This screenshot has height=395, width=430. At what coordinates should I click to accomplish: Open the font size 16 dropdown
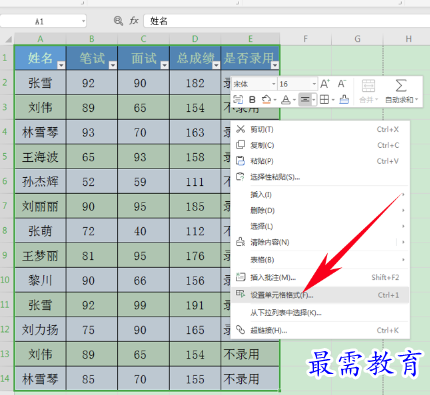pos(297,84)
